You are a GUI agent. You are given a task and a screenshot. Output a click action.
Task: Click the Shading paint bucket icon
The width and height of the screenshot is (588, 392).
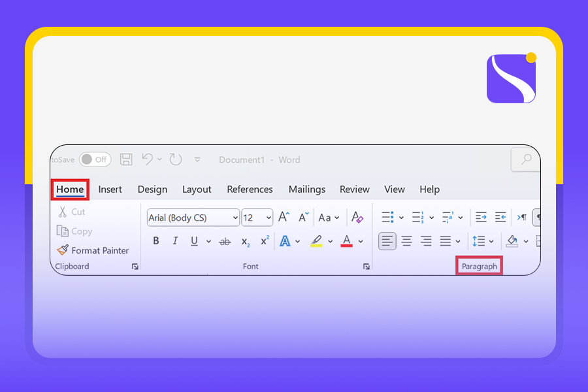pos(512,241)
